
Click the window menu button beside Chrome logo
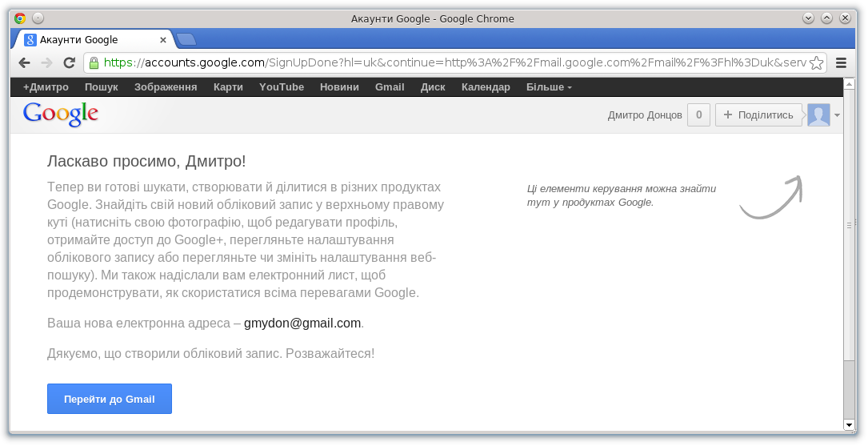(x=38, y=18)
